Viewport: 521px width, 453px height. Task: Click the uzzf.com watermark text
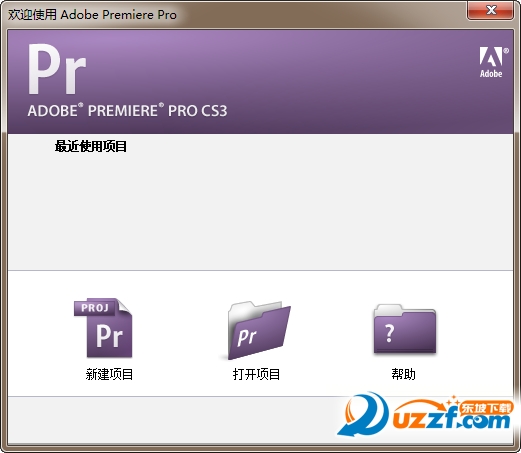452,419
